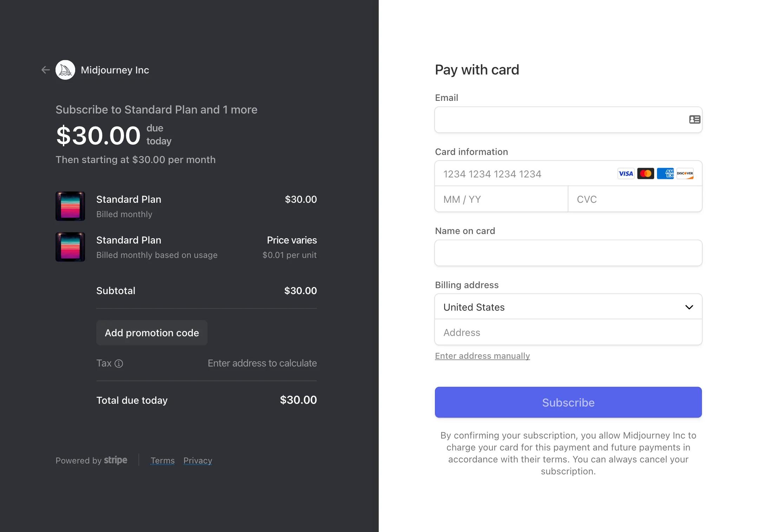
Task: Click the Mastercard icon
Action: click(x=645, y=174)
